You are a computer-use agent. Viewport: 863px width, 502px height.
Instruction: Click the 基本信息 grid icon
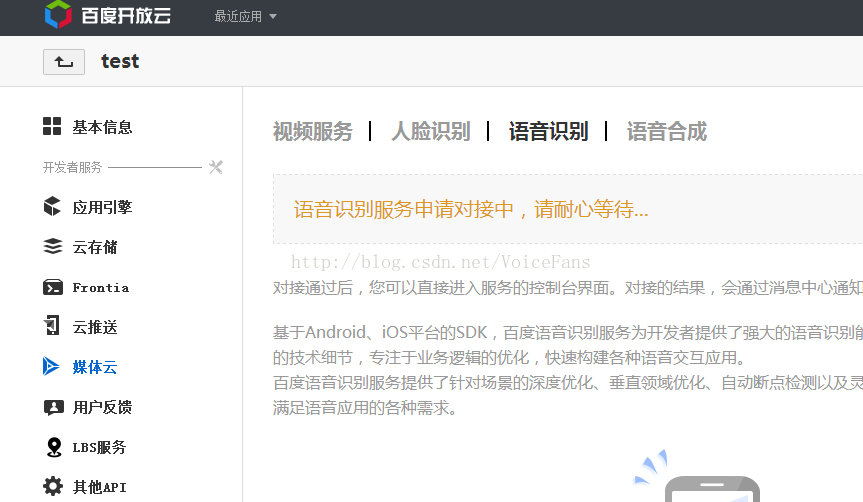52,126
